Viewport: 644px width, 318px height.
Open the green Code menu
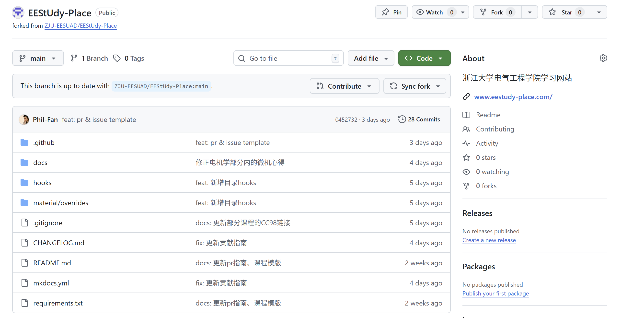[424, 58]
